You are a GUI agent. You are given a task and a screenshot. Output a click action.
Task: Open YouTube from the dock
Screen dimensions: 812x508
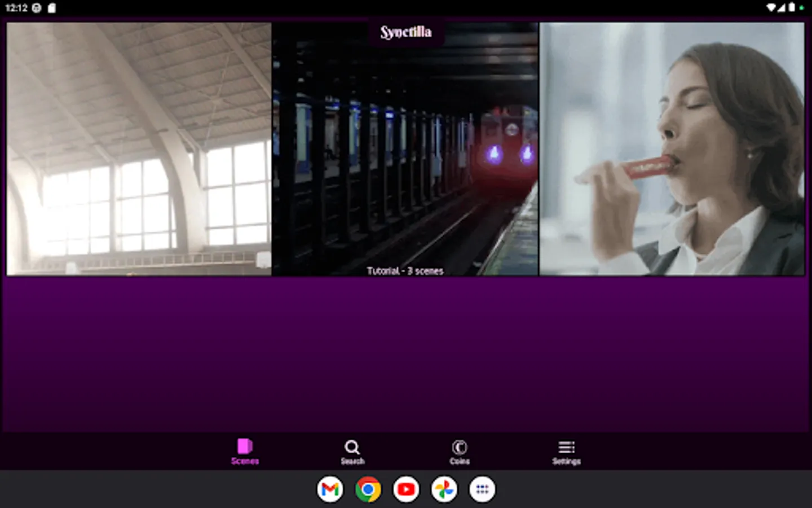click(x=406, y=489)
